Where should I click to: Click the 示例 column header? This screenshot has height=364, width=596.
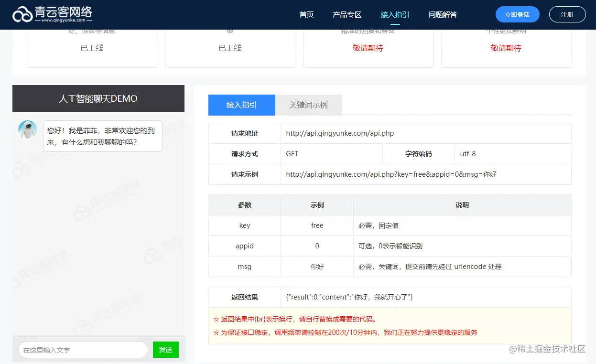317,205
